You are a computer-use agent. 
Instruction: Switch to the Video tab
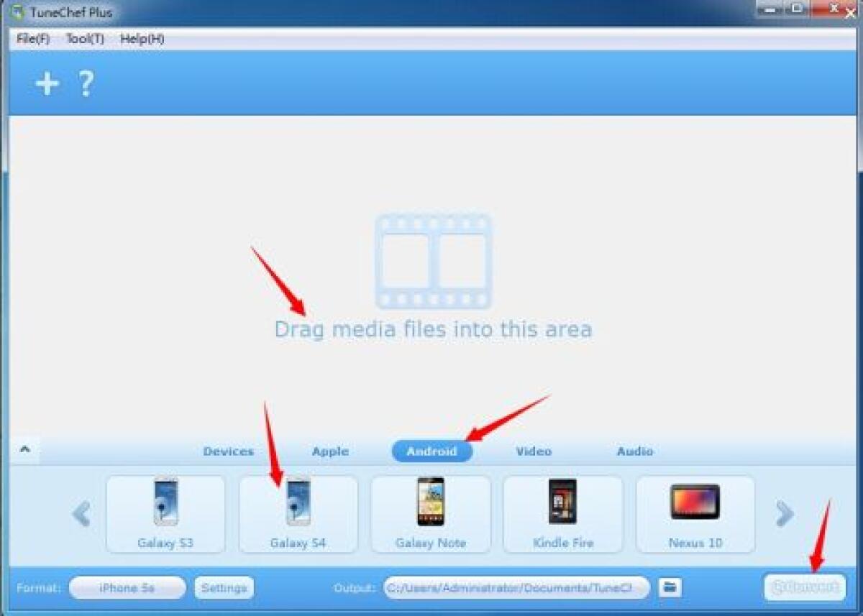pyautogui.click(x=534, y=451)
